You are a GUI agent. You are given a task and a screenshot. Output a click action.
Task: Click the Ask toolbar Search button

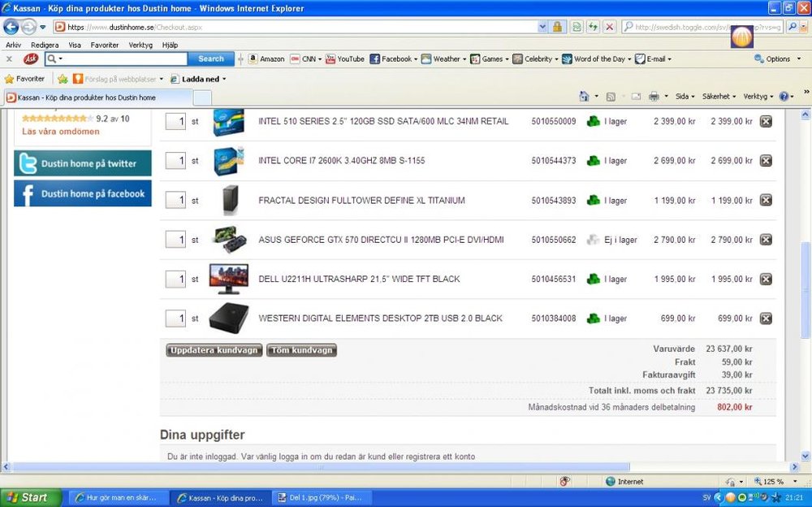211,59
